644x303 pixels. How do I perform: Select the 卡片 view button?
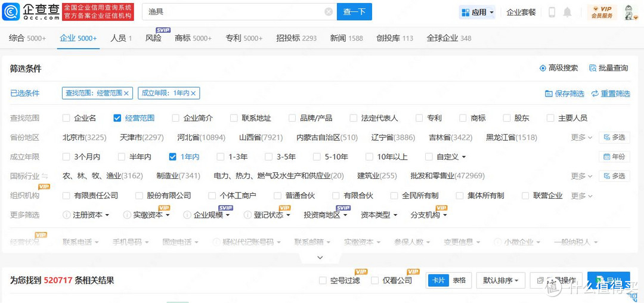pos(438,280)
